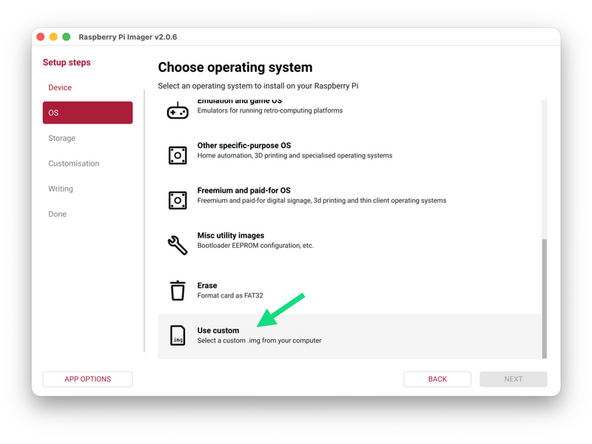Open the Customisation setup step
The height and width of the screenshot is (444, 592).
(74, 163)
